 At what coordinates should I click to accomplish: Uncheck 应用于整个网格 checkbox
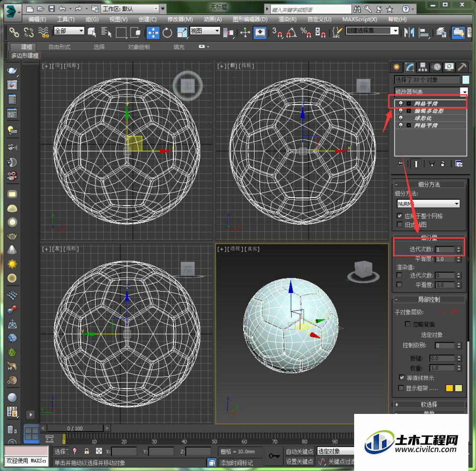(x=399, y=216)
